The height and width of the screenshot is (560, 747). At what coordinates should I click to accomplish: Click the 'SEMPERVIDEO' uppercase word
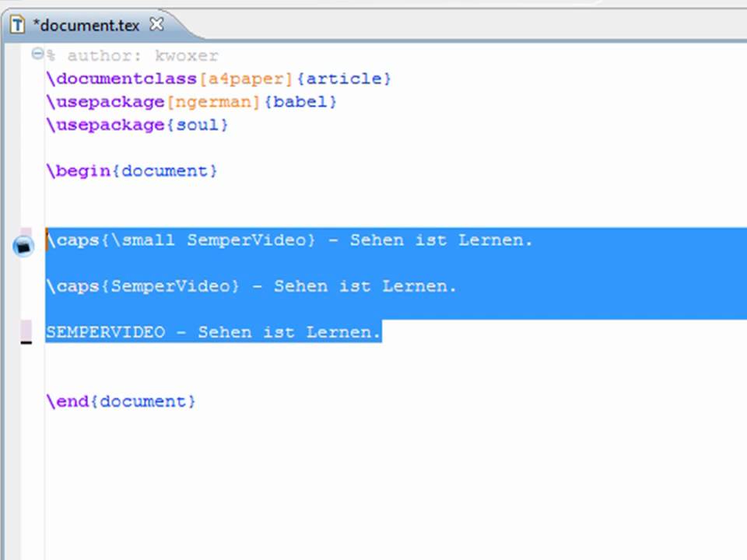coord(106,332)
